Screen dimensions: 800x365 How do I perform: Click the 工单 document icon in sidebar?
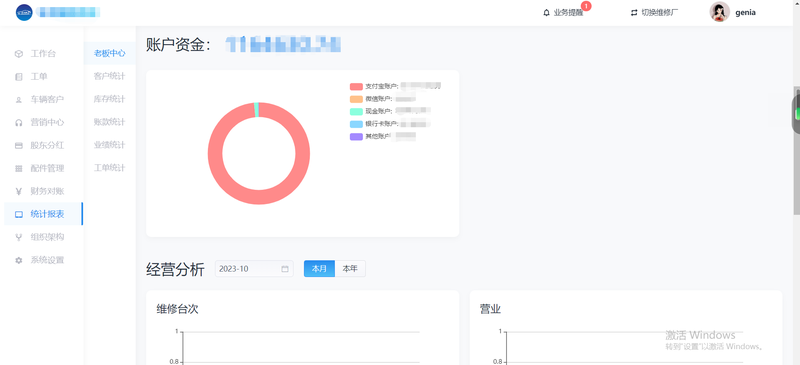point(19,77)
